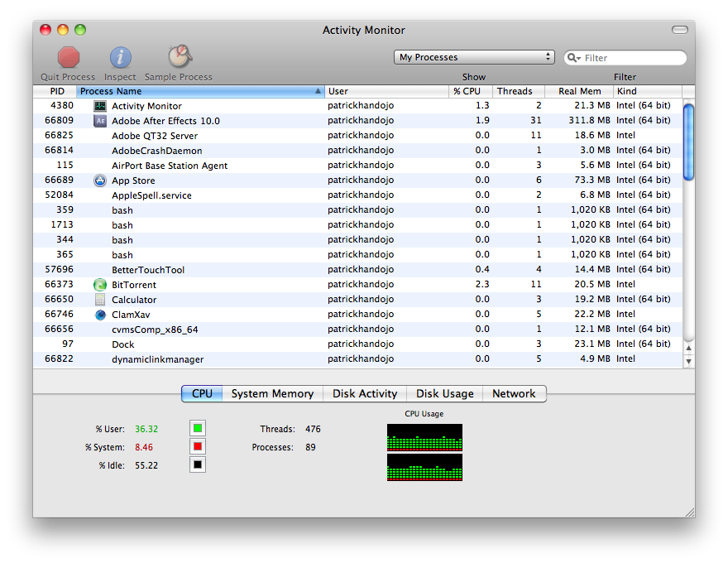The height and width of the screenshot is (563, 728).
Task: Click PID 66809 cell
Action: [59, 120]
